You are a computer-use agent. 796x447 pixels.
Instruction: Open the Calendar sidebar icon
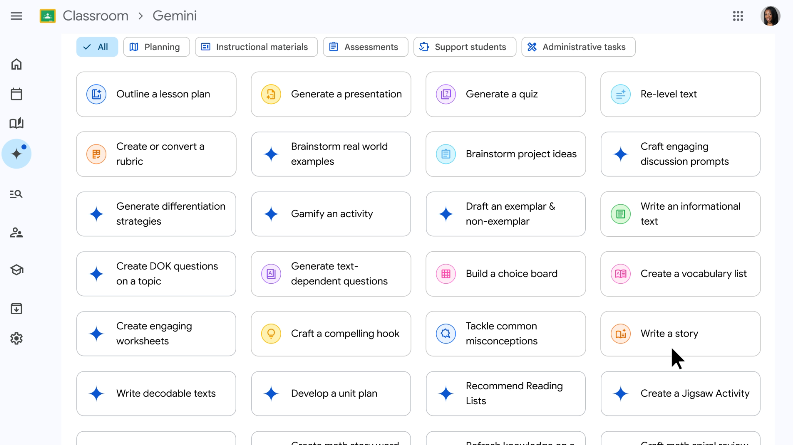16,94
